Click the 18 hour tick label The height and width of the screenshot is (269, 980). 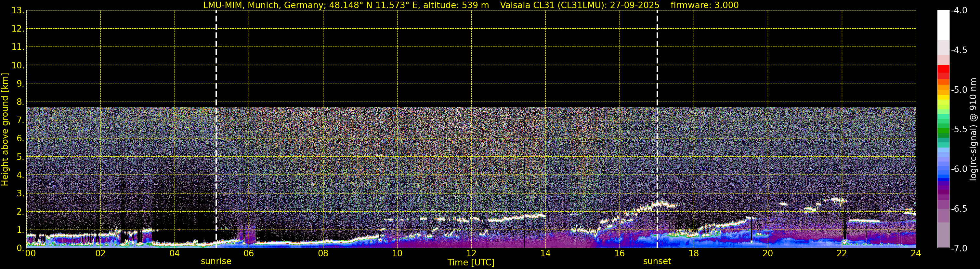click(694, 253)
